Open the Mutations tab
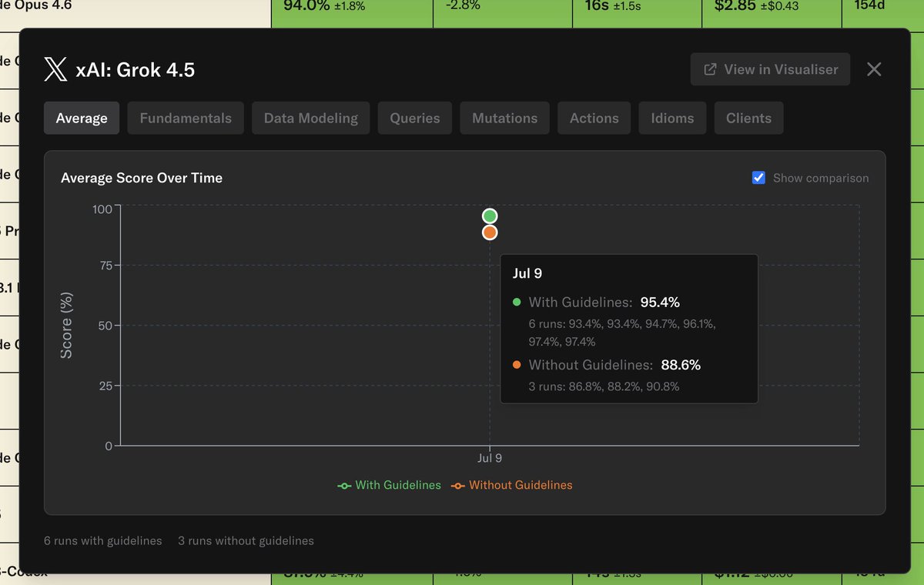 (505, 118)
